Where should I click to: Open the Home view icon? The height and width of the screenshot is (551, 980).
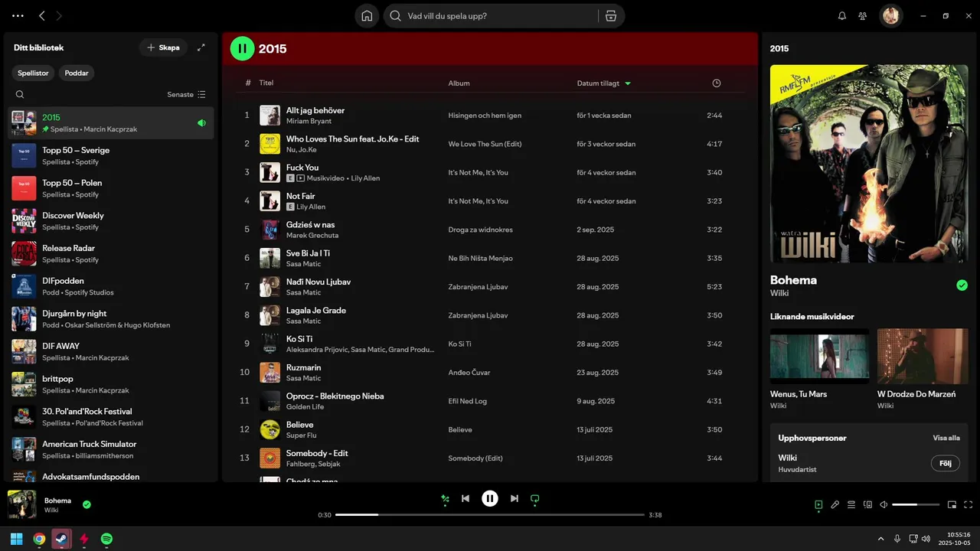click(x=367, y=15)
